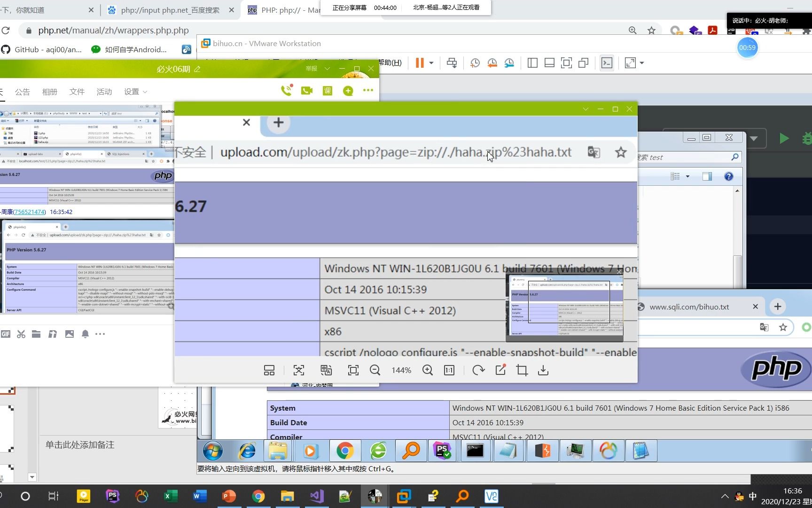The height and width of the screenshot is (508, 812).
Task: Click the text recognition icon in image viewer
Action: [299, 371]
